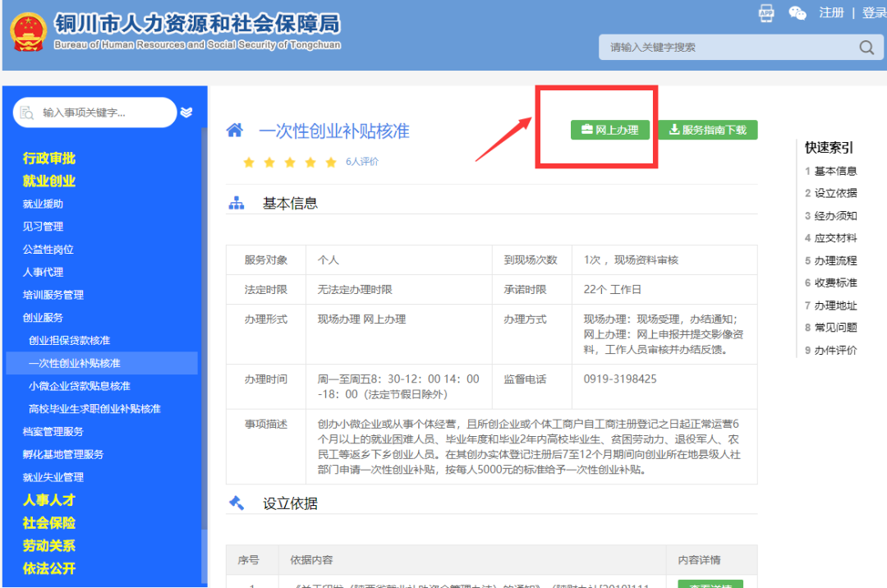Expand the sidebar double-chevron toggle
The image size is (887, 588).
click(x=186, y=113)
